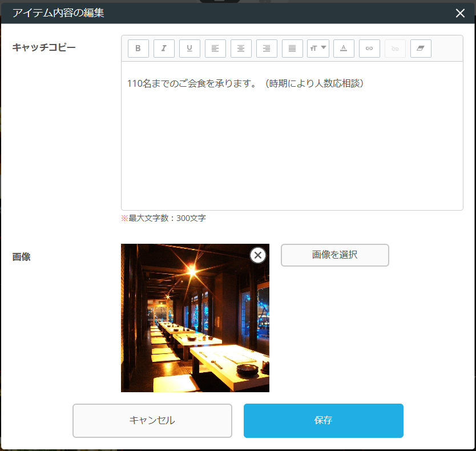This screenshot has height=451, width=476.
Task: Cancel editing with the キャンセル button
Action: 152,421
